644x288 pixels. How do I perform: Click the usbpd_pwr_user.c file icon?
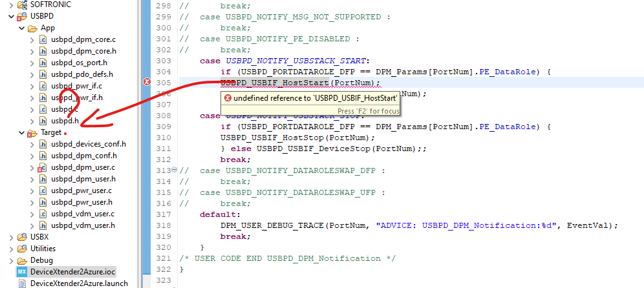click(43, 190)
